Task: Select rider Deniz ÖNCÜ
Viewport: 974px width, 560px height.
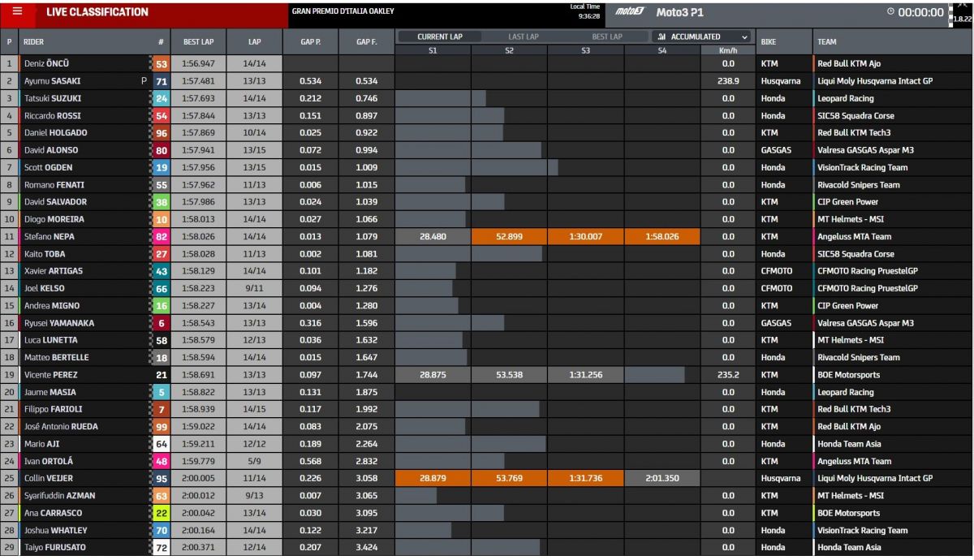Action: point(48,64)
